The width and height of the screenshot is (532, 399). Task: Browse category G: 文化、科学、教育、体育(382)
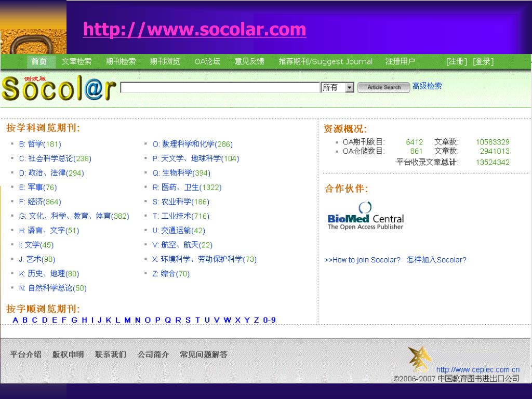pyautogui.click(x=74, y=216)
